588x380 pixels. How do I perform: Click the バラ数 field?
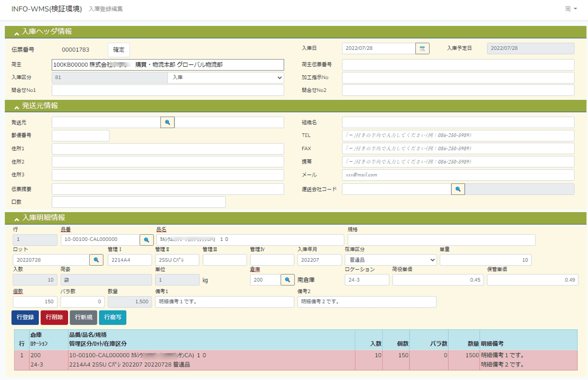(82, 302)
